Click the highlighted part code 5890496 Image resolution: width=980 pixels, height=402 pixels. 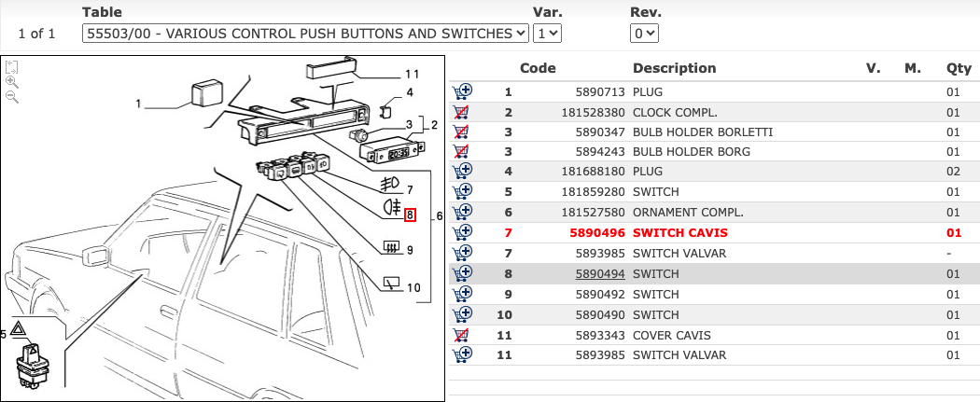pos(597,233)
